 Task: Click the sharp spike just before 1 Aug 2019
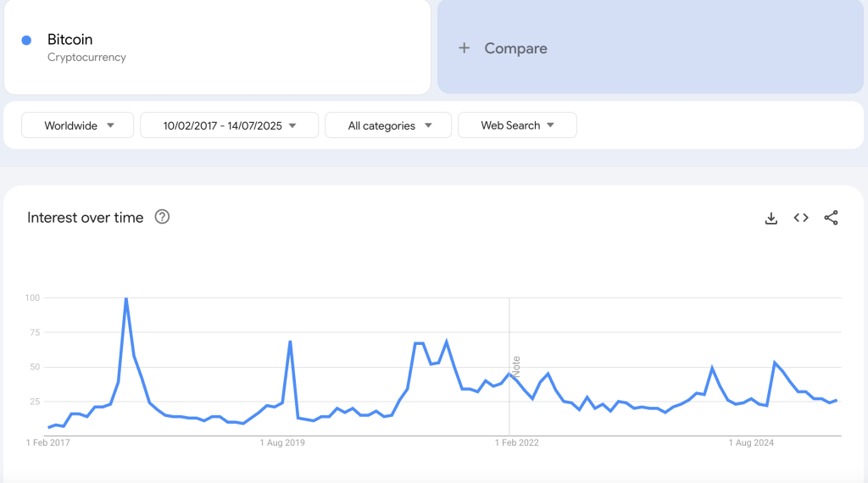[x=291, y=341]
